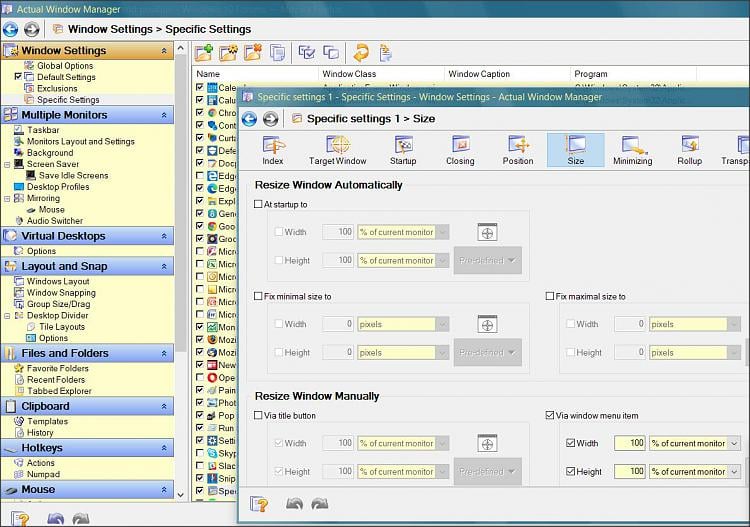
Task: Collapse the Layout and Snap section
Action: pos(164,266)
